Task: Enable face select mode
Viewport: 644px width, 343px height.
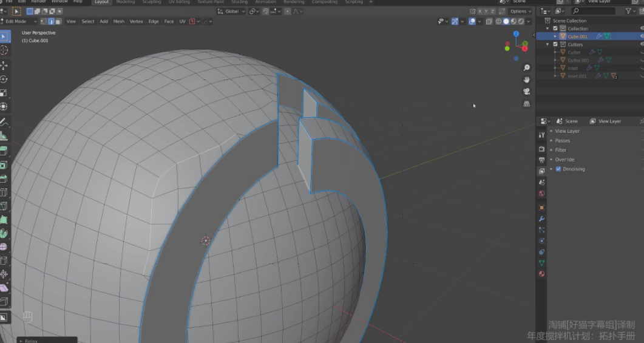Action: (58, 21)
